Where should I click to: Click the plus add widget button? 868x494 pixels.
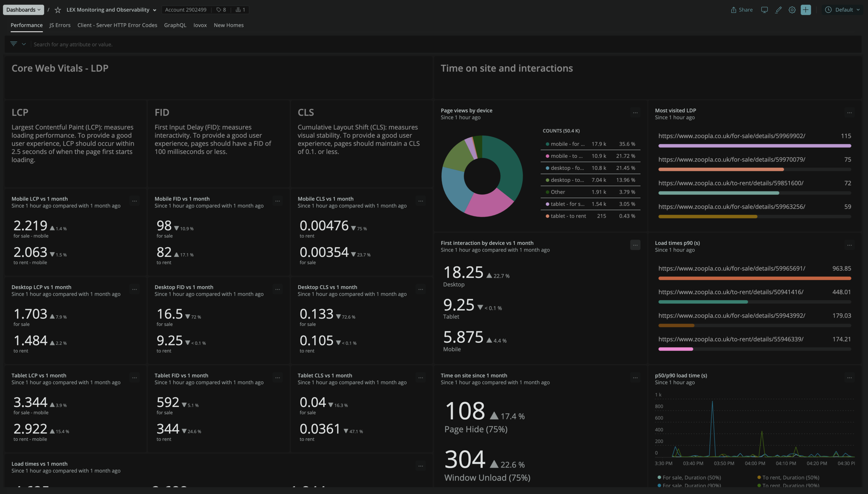(x=805, y=10)
